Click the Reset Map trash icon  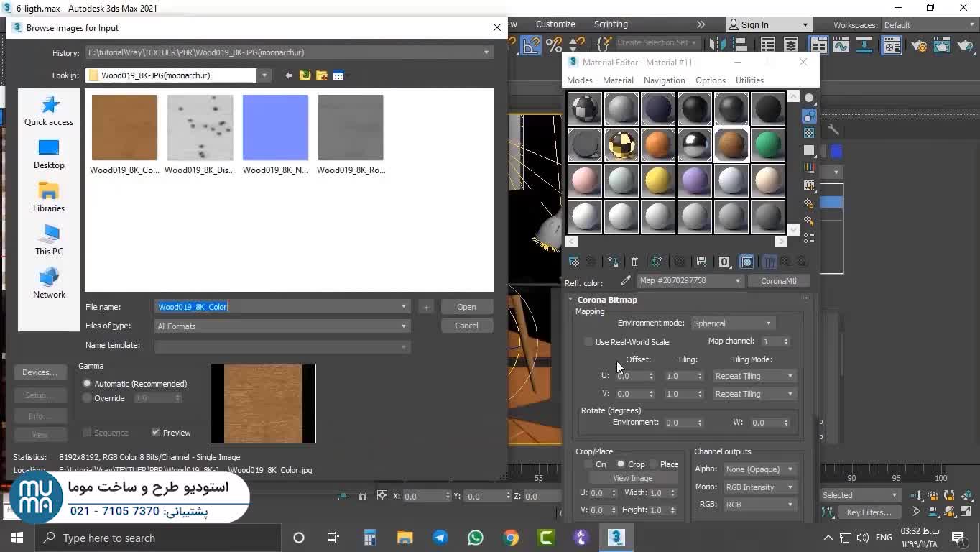634,262
